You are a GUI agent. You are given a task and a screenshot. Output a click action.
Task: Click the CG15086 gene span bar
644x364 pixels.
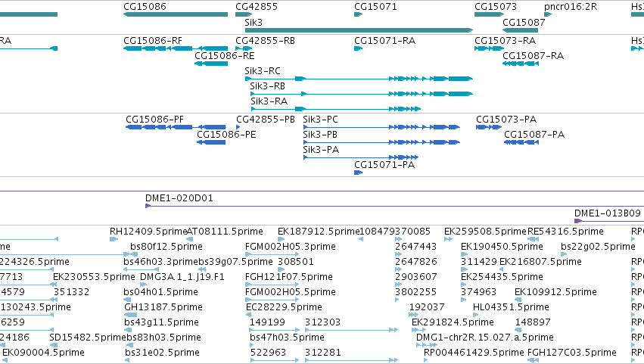tap(176, 14)
